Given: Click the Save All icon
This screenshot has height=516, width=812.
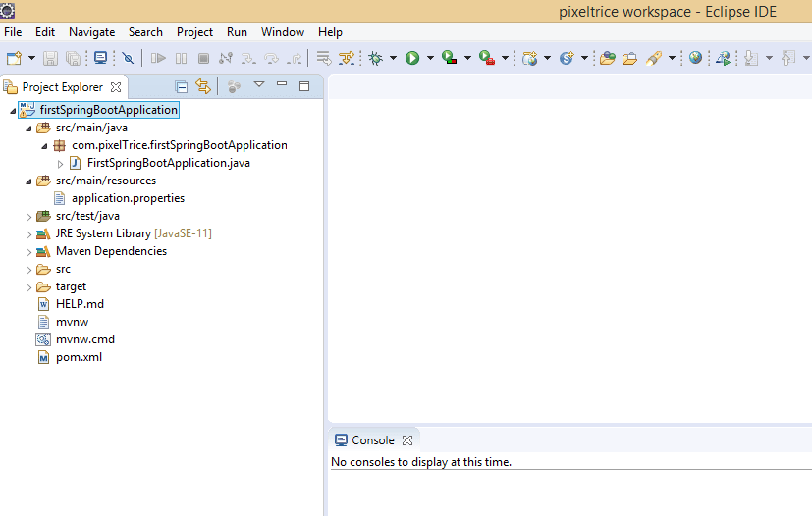Looking at the screenshot, I should pos(73,58).
